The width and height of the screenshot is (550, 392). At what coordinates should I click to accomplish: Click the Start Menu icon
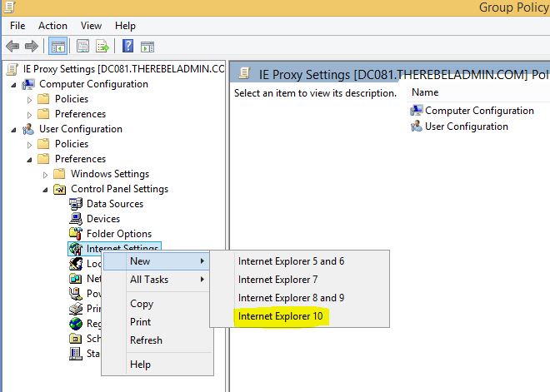(x=76, y=354)
